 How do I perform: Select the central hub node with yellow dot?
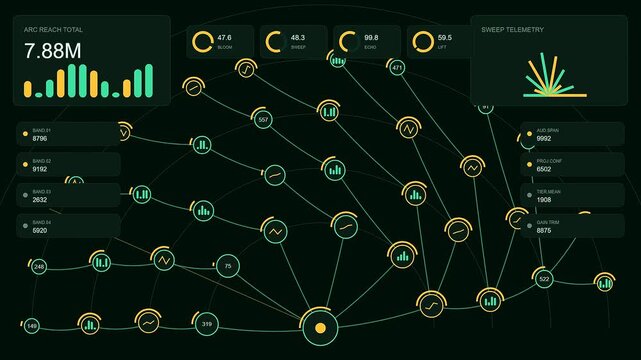(x=320, y=328)
